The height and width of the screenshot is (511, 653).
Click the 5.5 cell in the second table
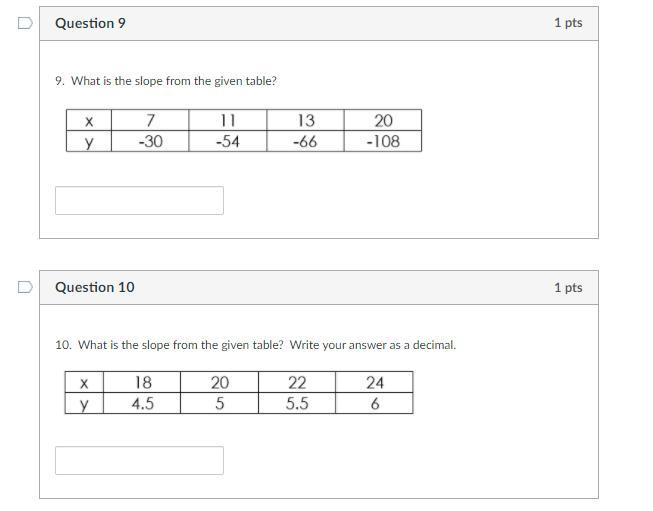pyautogui.click(x=297, y=404)
